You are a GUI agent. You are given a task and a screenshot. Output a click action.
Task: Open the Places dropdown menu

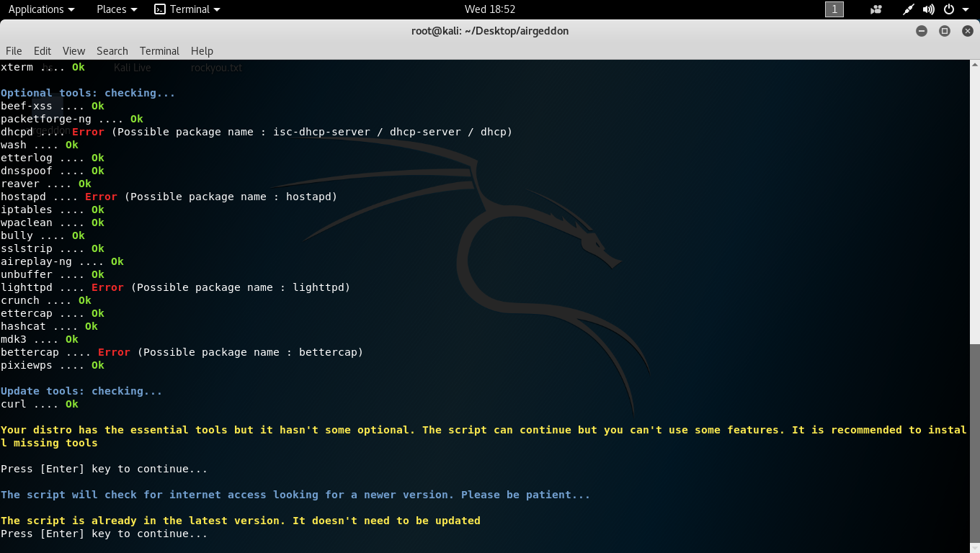click(x=117, y=9)
